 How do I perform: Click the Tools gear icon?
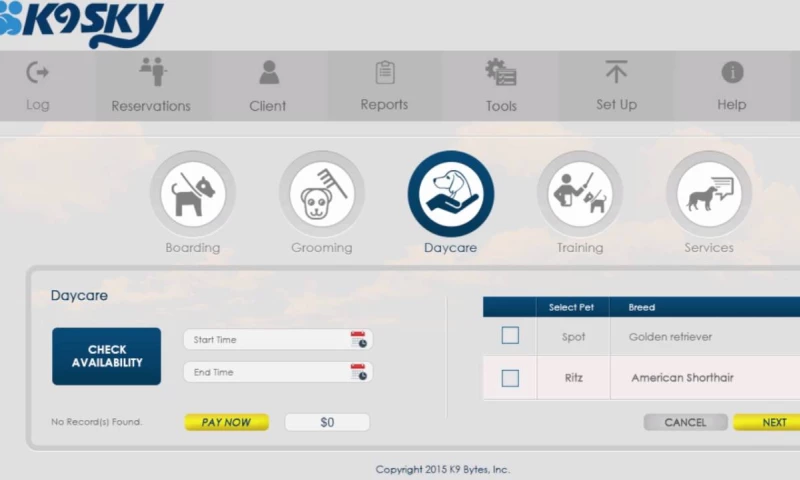coord(501,72)
